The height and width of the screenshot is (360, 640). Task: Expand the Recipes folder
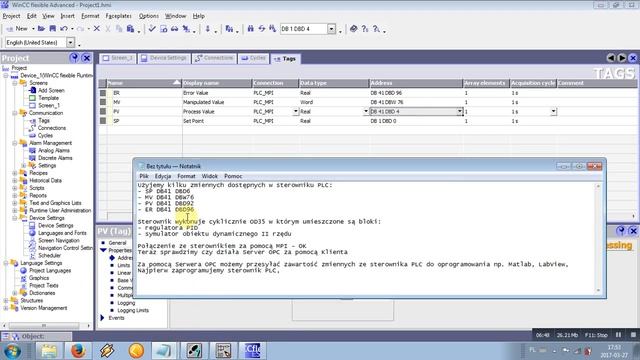15,173
